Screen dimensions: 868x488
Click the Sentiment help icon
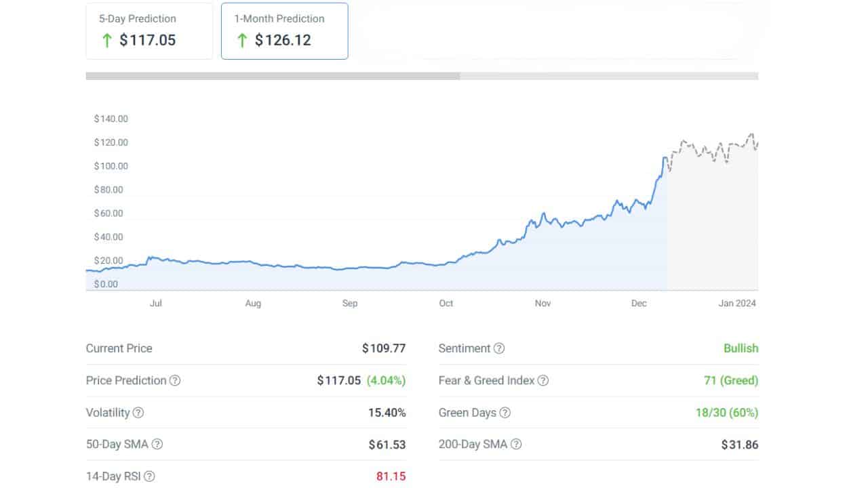point(499,348)
